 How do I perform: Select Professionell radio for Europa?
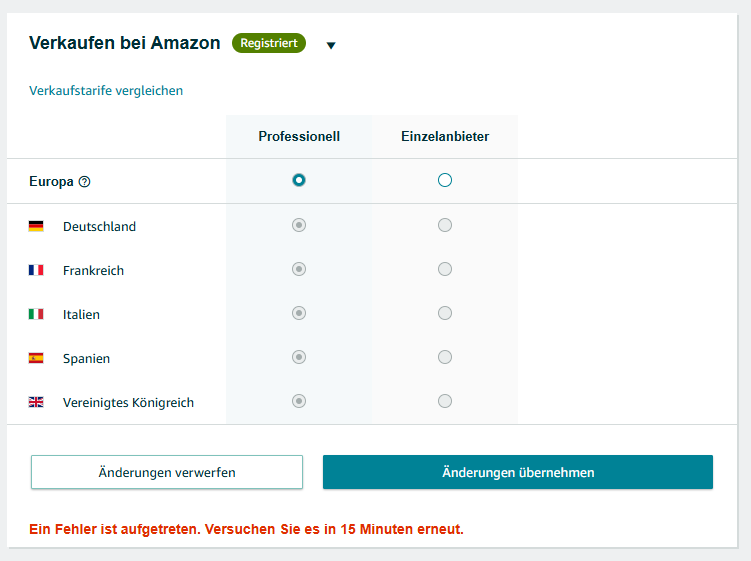(x=299, y=180)
